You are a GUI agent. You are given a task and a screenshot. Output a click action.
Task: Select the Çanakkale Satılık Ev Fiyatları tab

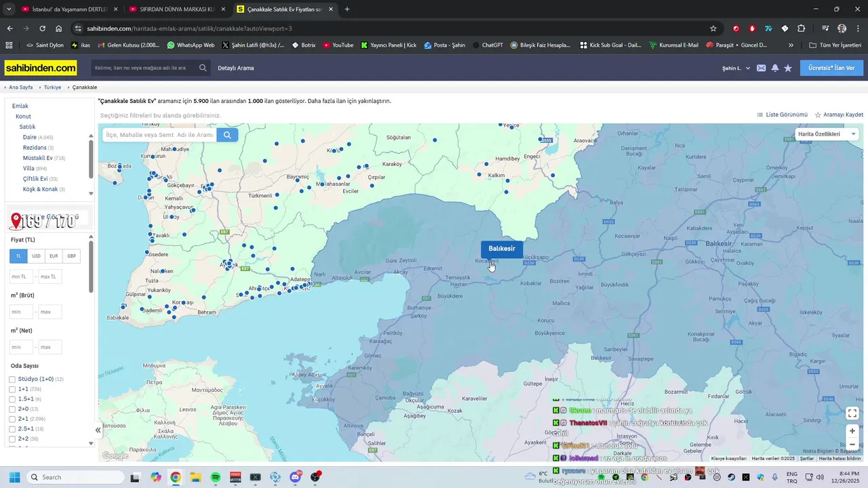[285, 9]
